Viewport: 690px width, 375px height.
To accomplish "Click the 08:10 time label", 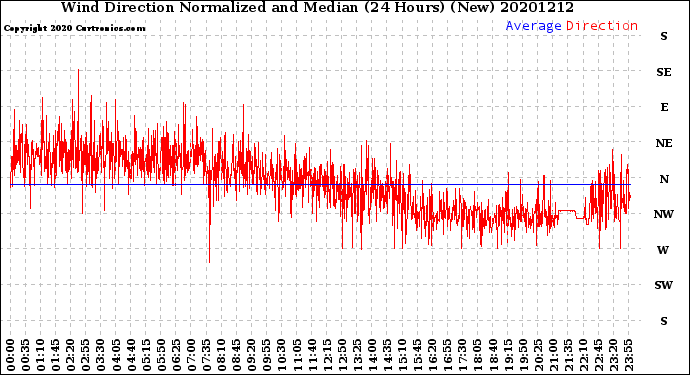I will [x=222, y=355].
